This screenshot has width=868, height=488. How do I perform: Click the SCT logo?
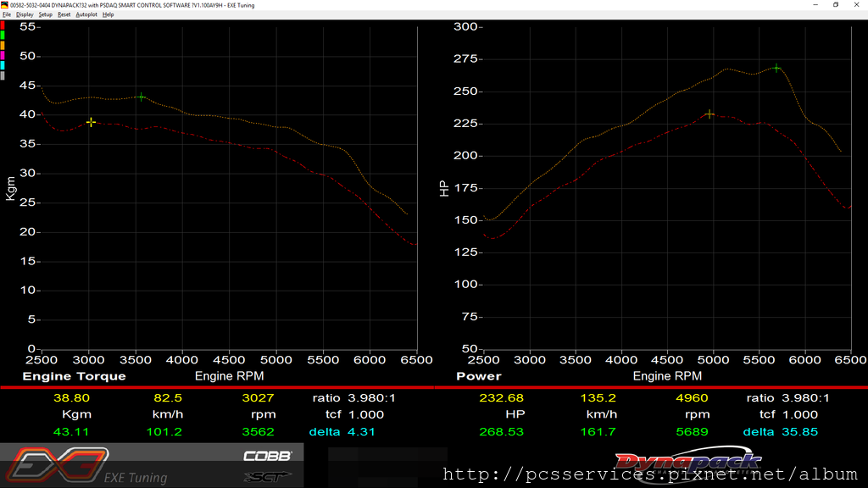(267, 476)
